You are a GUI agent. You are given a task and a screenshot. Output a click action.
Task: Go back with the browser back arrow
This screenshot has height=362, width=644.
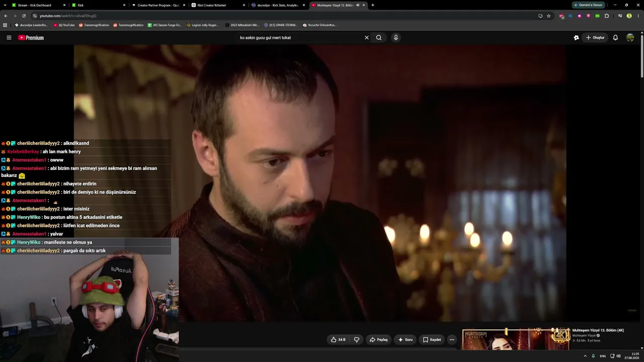pos(6,16)
